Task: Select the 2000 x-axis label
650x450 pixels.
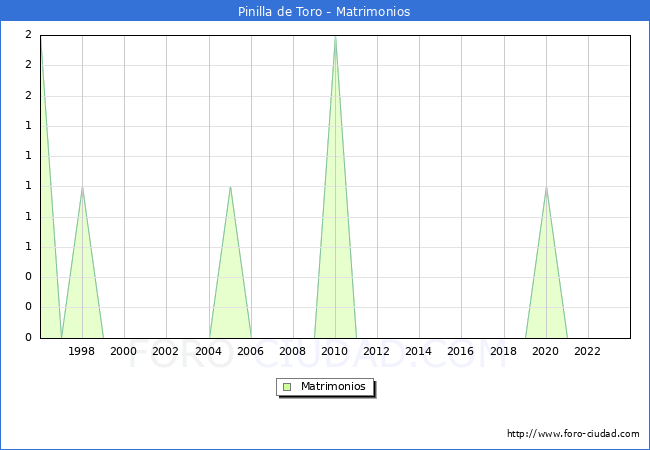Action: coord(124,351)
